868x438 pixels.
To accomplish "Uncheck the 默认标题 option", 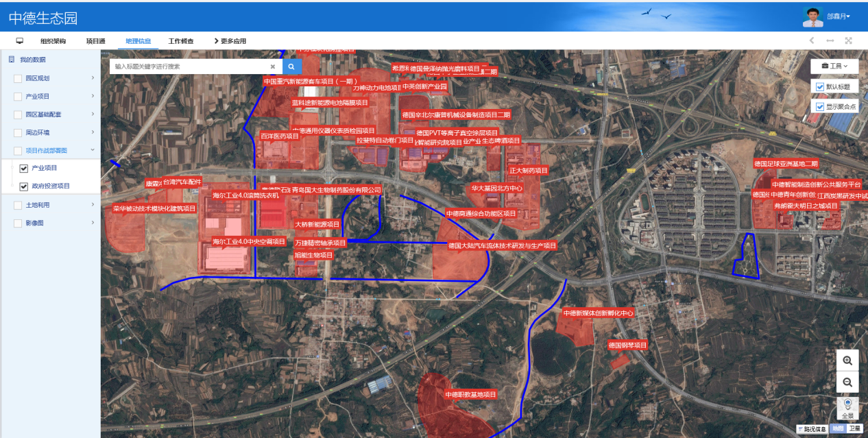I will tap(820, 87).
